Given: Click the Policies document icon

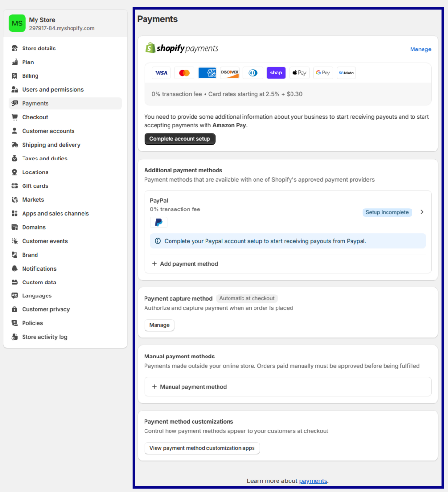Looking at the screenshot, I should tap(14, 323).
